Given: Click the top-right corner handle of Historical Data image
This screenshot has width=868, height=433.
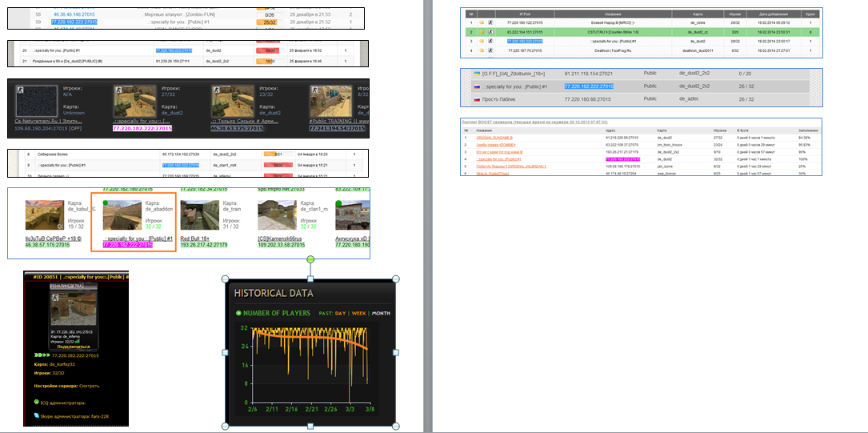Looking at the screenshot, I should click(x=396, y=279).
